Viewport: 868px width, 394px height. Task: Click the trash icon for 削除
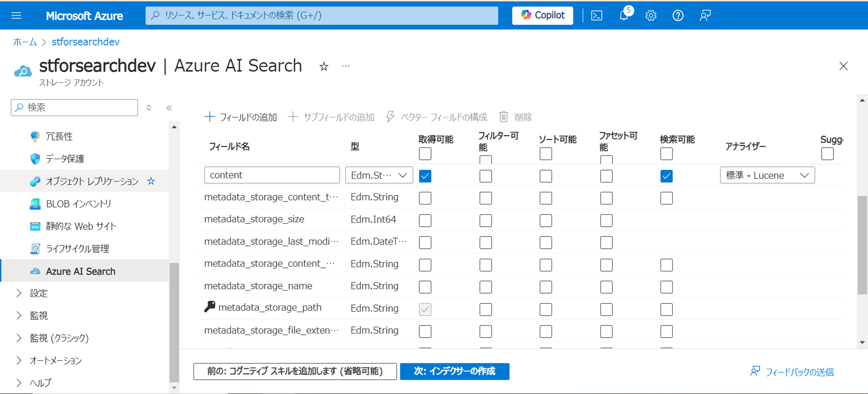[503, 117]
